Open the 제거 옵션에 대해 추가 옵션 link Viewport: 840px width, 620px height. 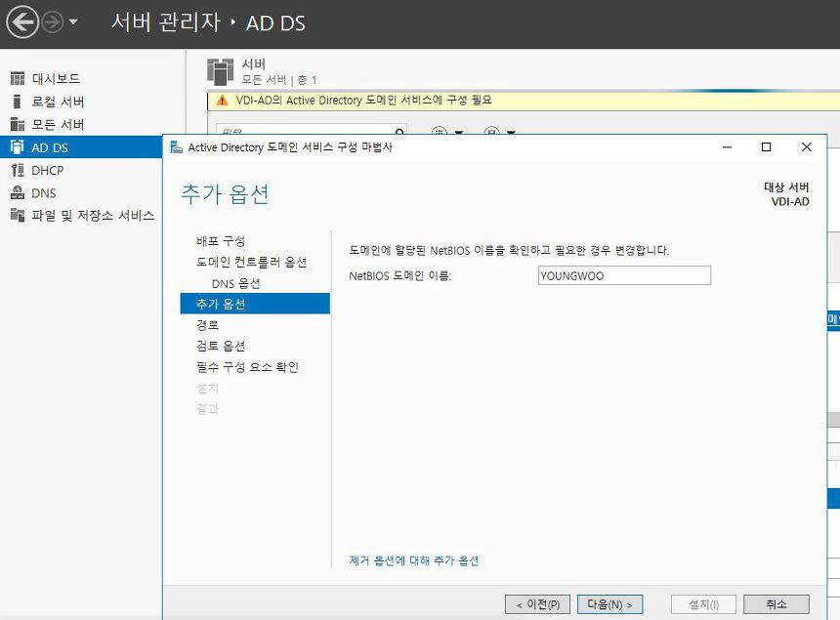click(413, 560)
